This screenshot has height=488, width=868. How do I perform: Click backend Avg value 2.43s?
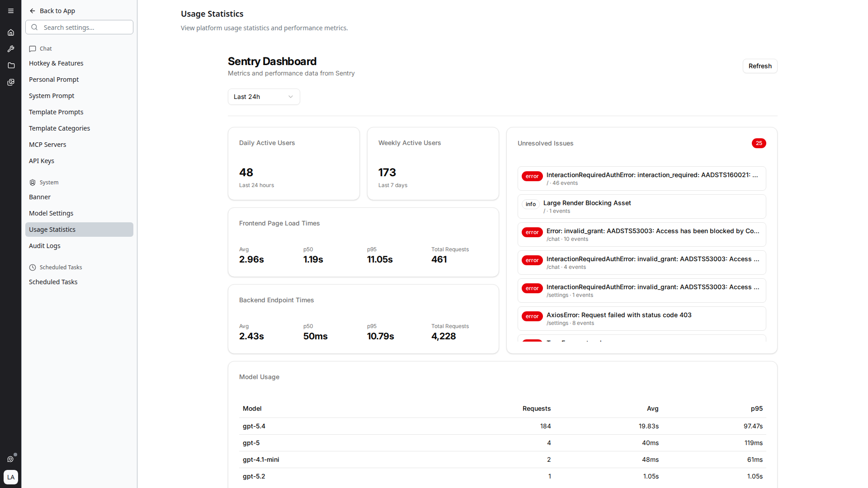pos(251,336)
